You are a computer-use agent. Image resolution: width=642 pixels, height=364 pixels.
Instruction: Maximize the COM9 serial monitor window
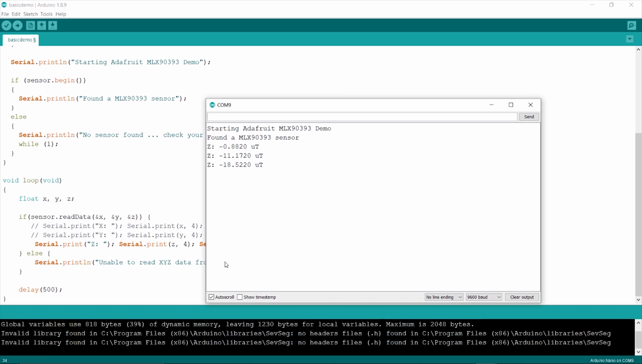[x=511, y=105]
